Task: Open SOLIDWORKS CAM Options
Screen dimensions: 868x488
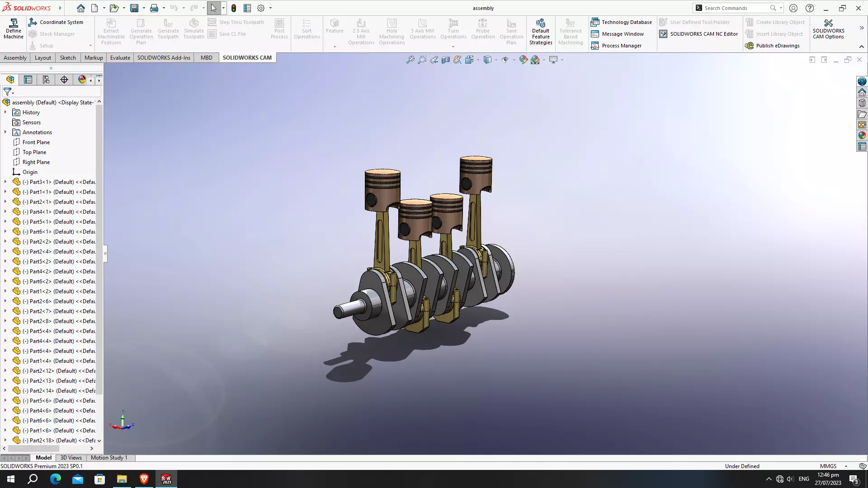Action: (828, 29)
